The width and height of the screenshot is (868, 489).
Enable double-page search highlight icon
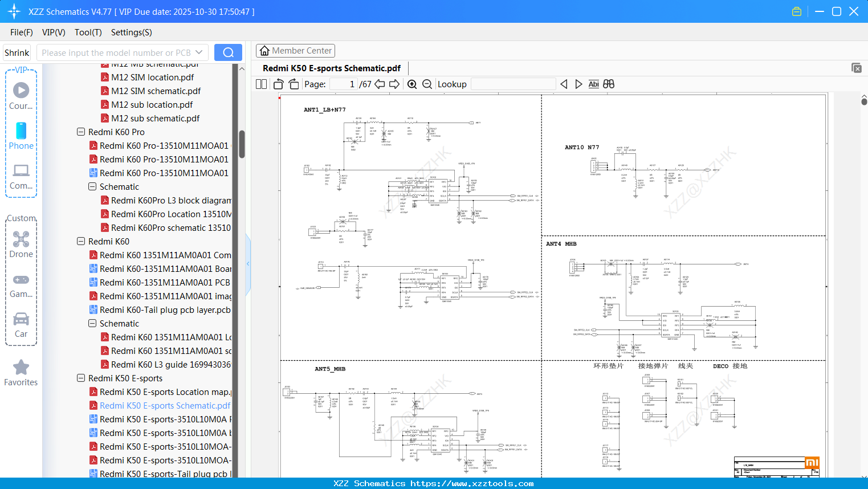[608, 84]
